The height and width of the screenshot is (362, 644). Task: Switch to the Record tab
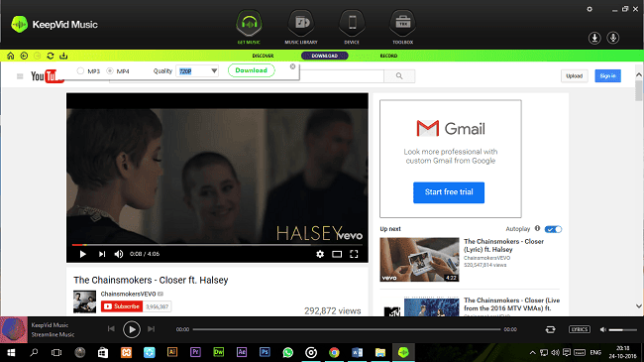tap(388, 56)
